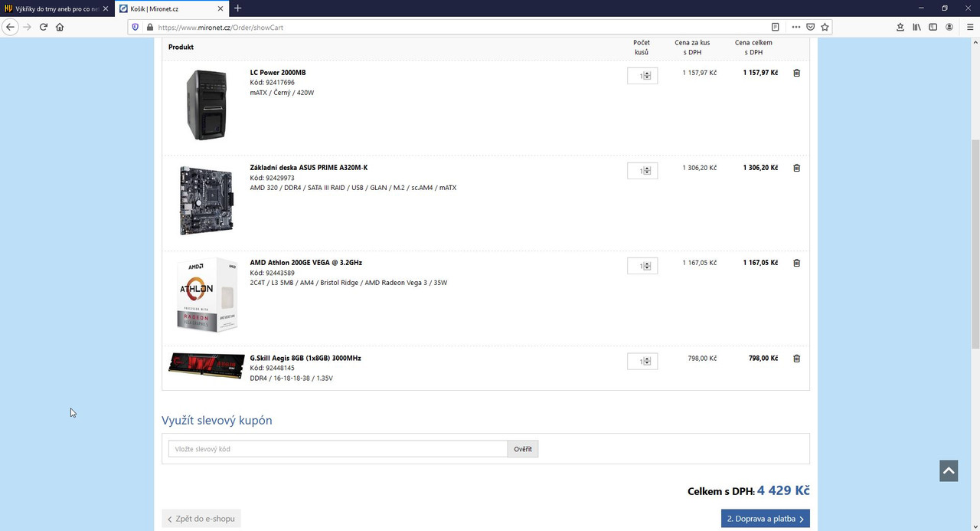Image resolution: width=980 pixels, height=531 pixels.
Task: Toggle reader view in address bar
Action: click(x=775, y=27)
